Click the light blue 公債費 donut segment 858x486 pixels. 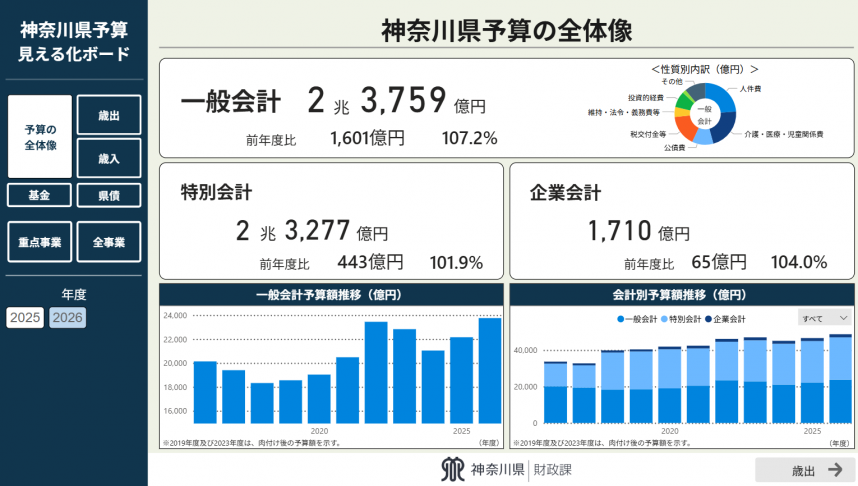[703, 137]
